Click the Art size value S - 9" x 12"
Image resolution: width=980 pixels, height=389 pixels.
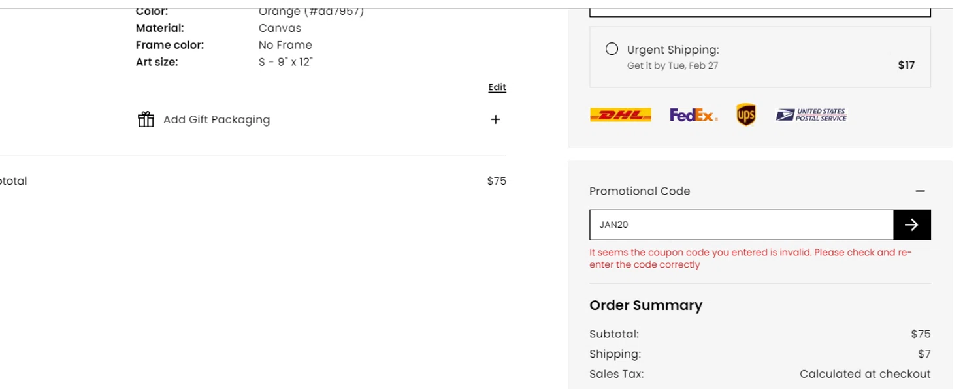pos(286,62)
